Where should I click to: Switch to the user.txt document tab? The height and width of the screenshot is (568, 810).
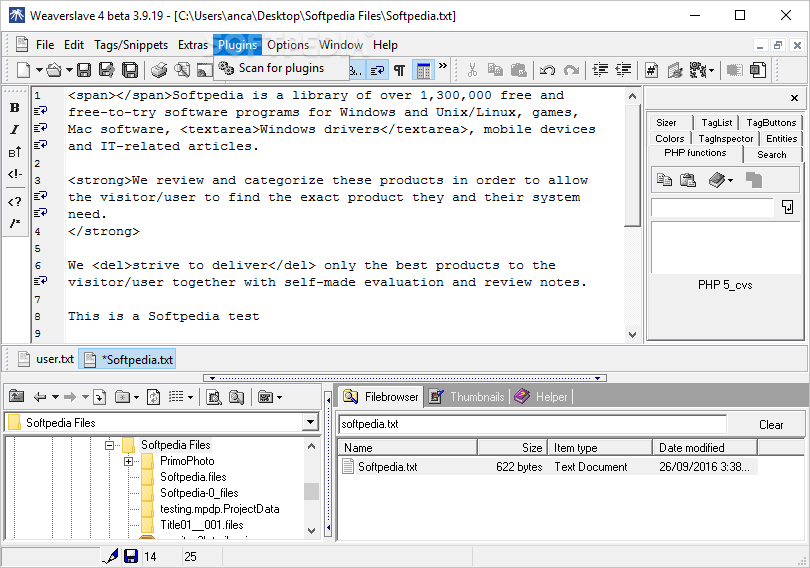(46, 359)
